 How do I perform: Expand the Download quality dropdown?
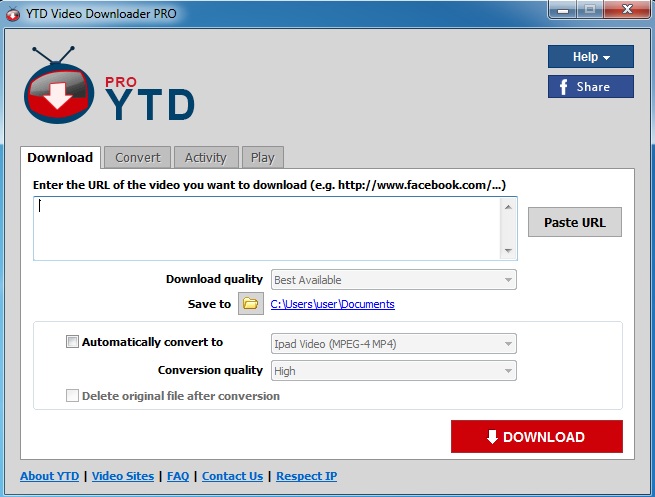394,280
